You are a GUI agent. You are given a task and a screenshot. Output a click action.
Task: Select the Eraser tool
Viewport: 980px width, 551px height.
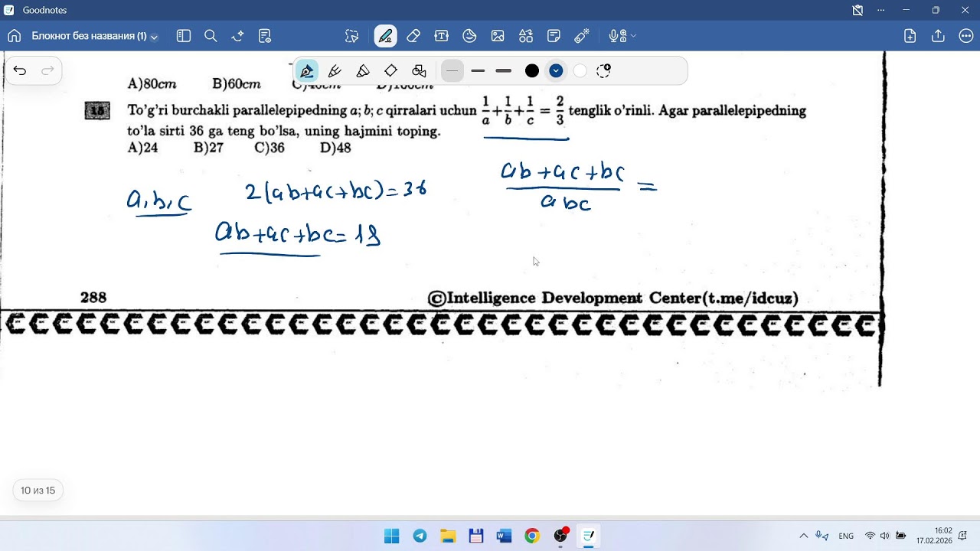[413, 36]
